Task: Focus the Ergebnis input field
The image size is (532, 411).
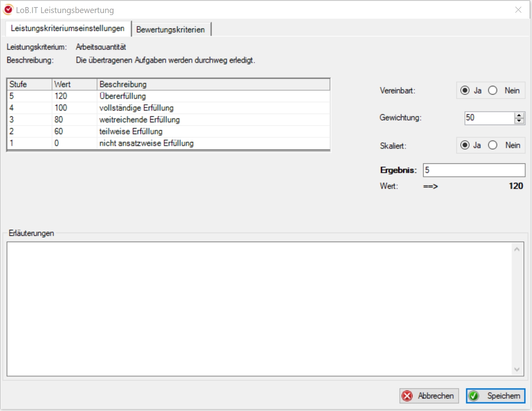Action: (x=474, y=170)
